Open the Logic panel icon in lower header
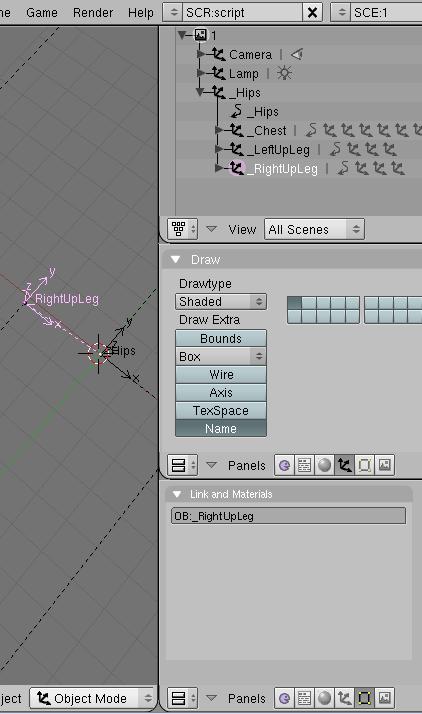The image size is (422, 714). (x=285, y=698)
